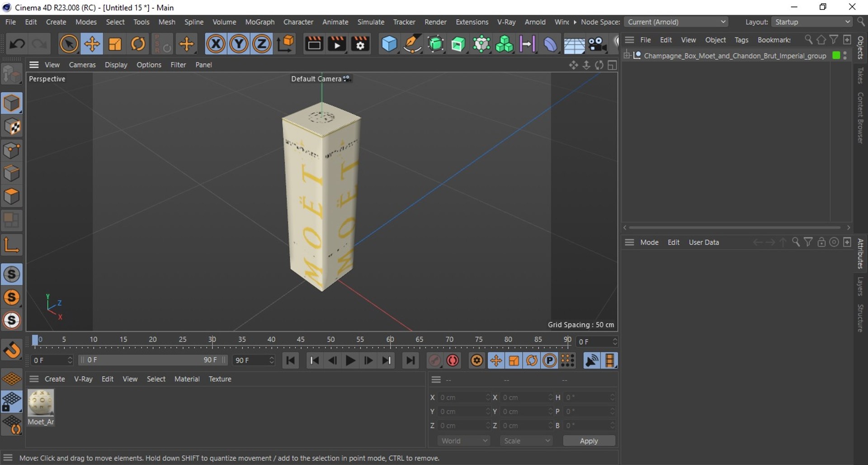Image resolution: width=868 pixels, height=465 pixels.
Task: Activate the Scale tool
Action: 115,44
